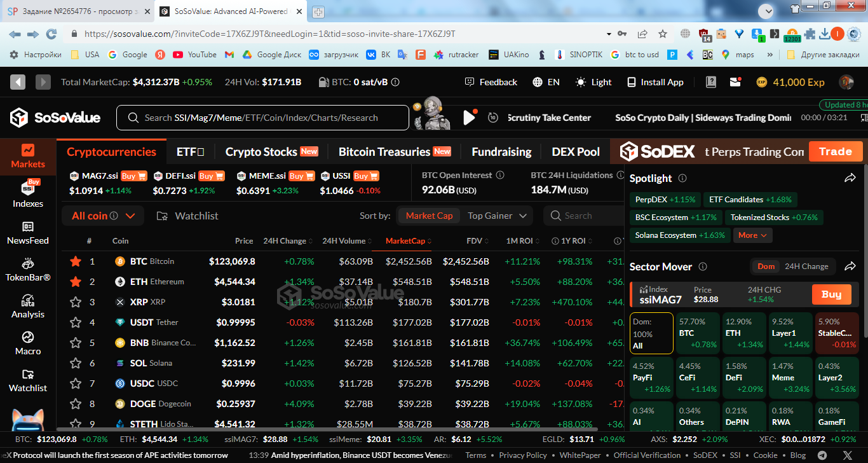The image size is (868, 463).
Task: Star XRP in the coin table
Action: click(x=76, y=302)
